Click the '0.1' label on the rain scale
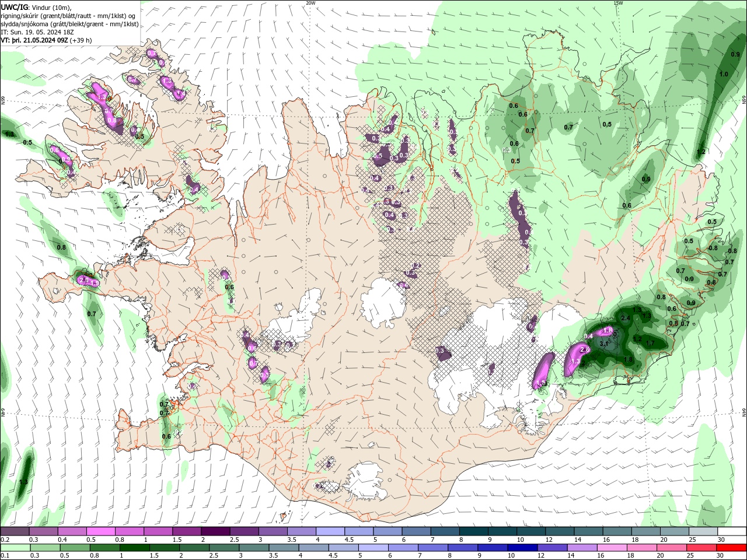Viewport: 747px width, 560px height. pos(5,556)
